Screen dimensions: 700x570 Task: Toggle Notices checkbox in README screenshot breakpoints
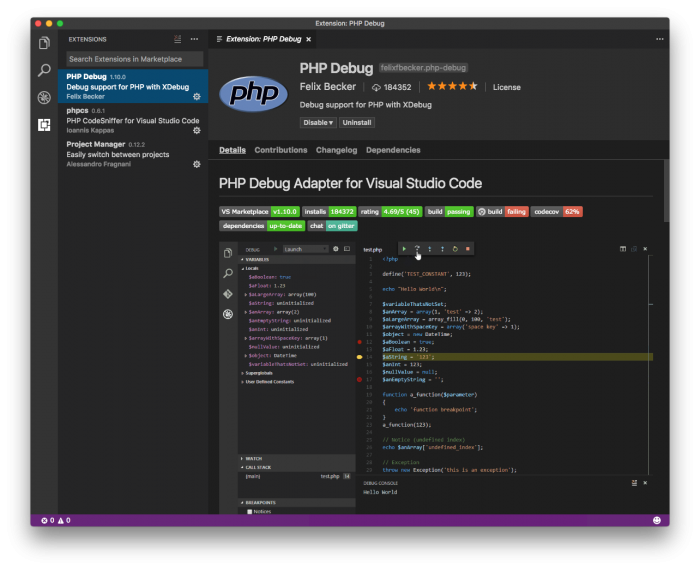[250, 512]
